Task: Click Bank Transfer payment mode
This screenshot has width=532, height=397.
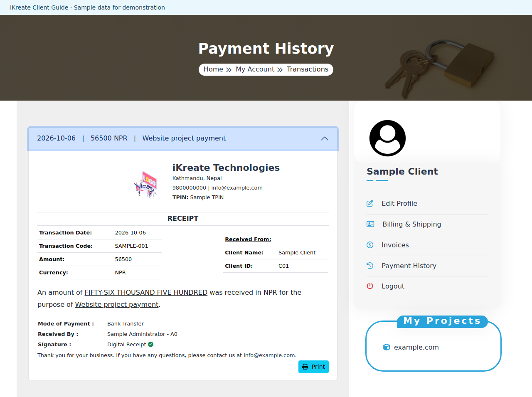Action: [x=125, y=323]
